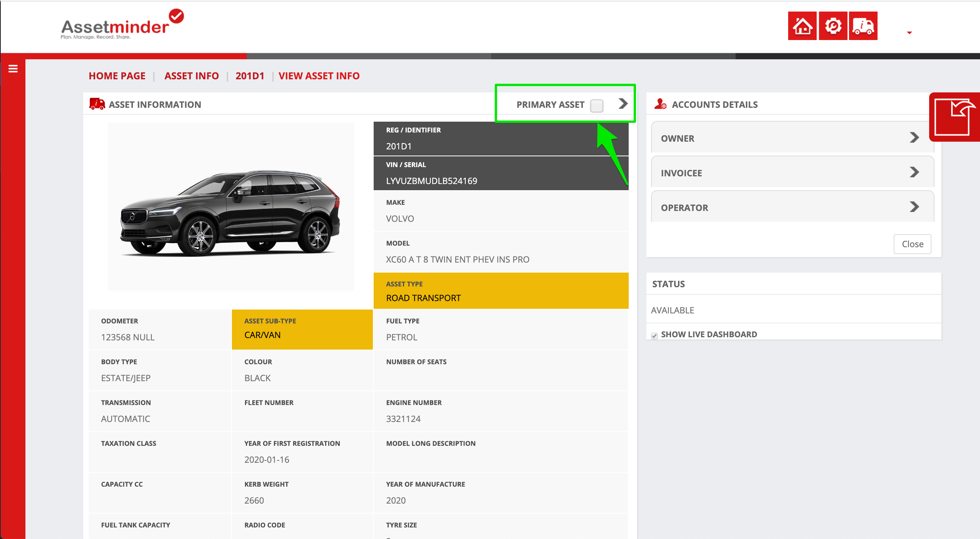Click the Accounts Details person icon
Viewport: 980px width, 539px height.
660,104
